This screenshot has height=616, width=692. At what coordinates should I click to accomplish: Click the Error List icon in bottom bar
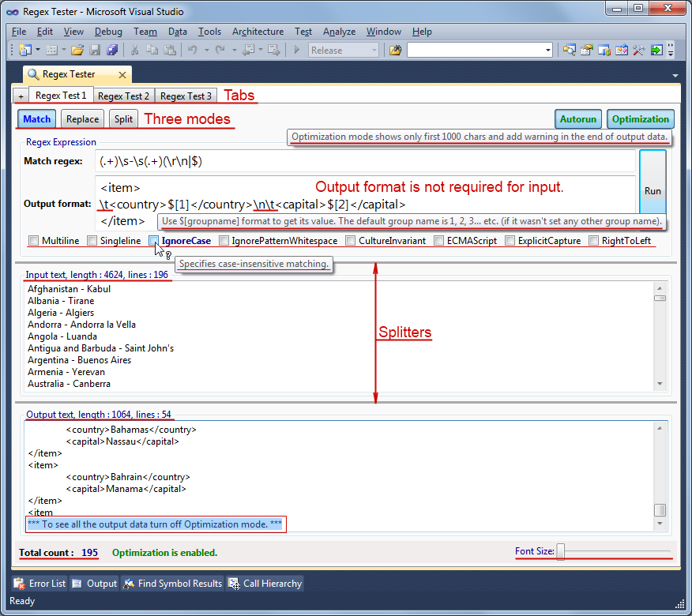click(x=19, y=584)
